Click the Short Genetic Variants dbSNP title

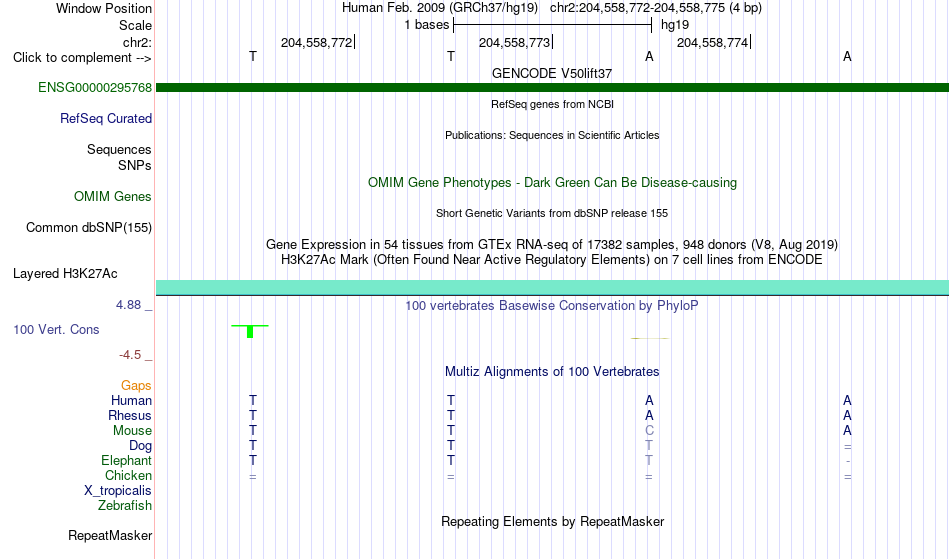point(552,213)
